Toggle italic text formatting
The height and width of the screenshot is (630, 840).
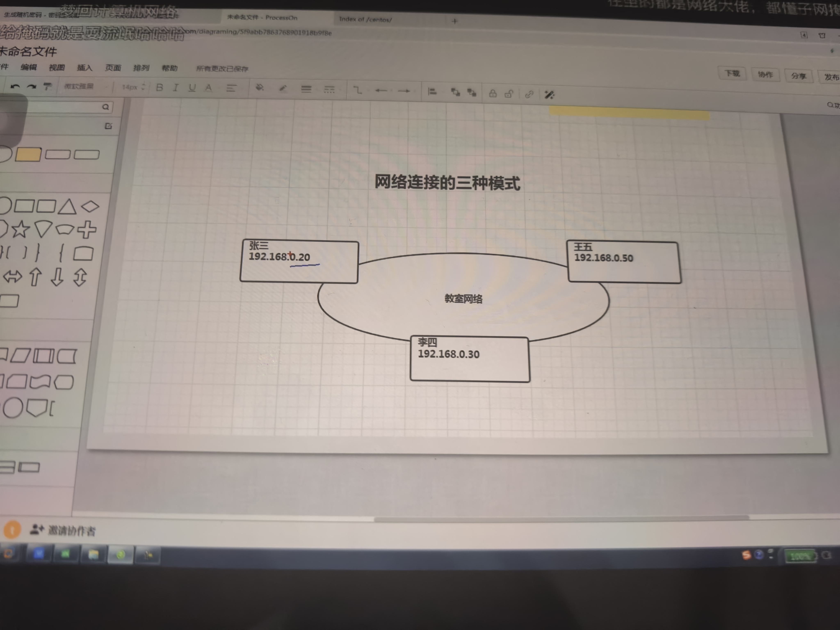[x=175, y=88]
